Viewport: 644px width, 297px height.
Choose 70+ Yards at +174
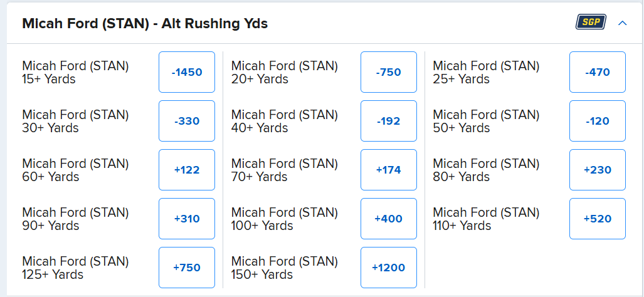pyautogui.click(x=389, y=170)
